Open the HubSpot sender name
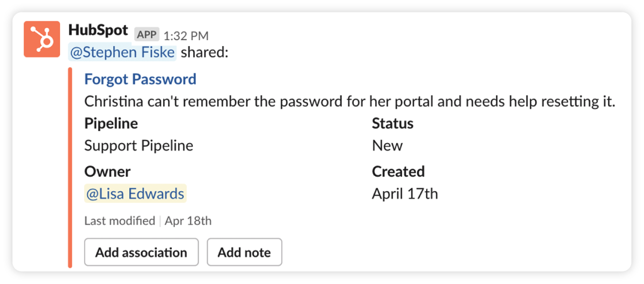 (98, 31)
